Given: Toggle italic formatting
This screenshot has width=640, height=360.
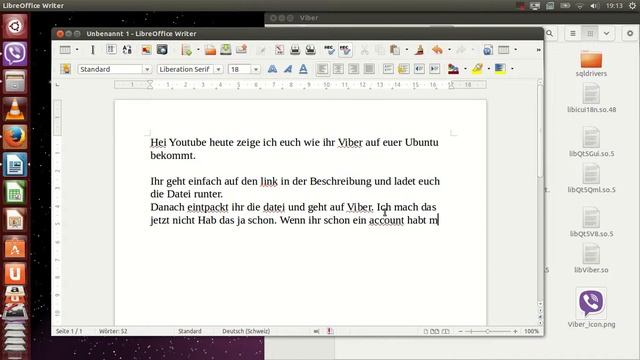Looking at the screenshot, I should point(288,69).
